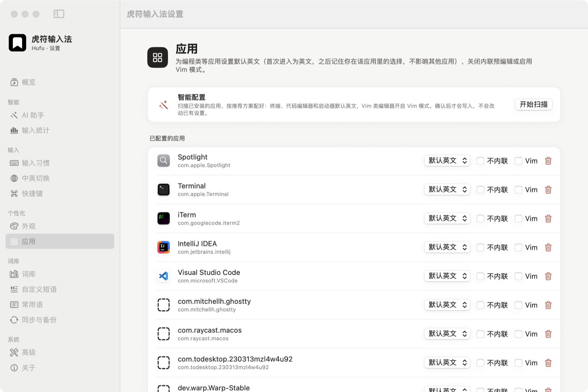This screenshot has height=392, width=588.
Task: Open 同步与备份 settings page
Action: coord(60,320)
